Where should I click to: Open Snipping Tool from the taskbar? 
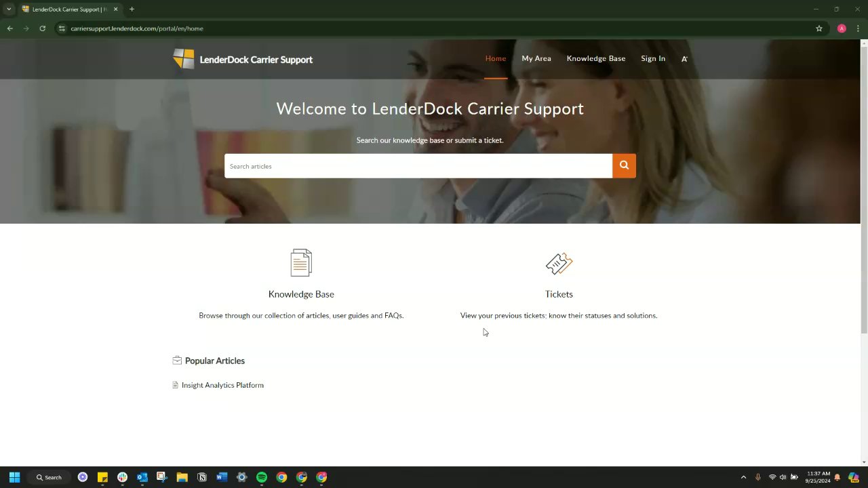(x=162, y=477)
